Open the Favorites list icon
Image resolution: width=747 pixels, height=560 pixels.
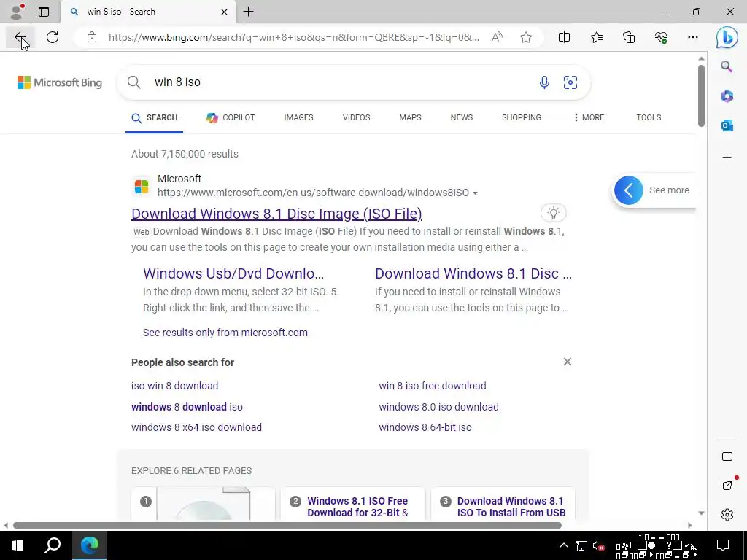point(597,37)
